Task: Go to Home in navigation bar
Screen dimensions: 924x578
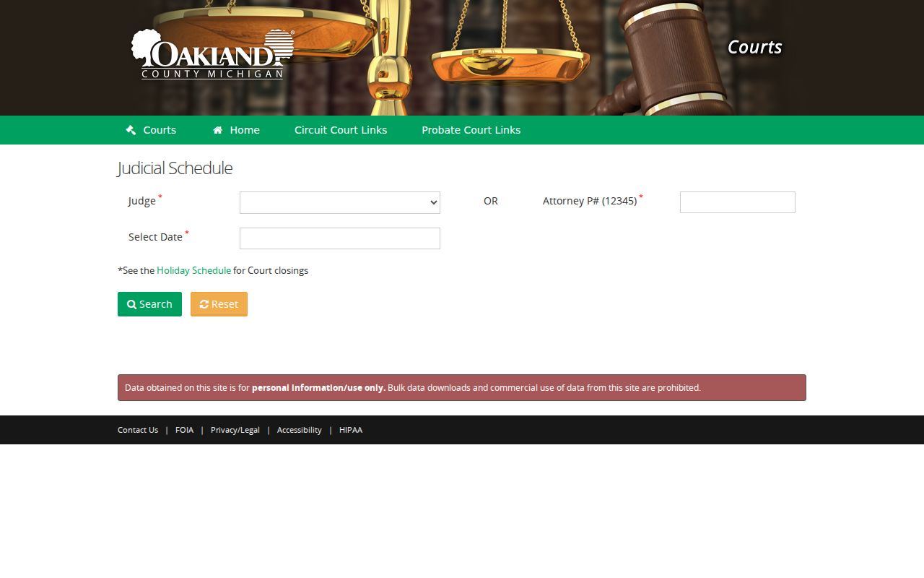Action: tap(236, 130)
